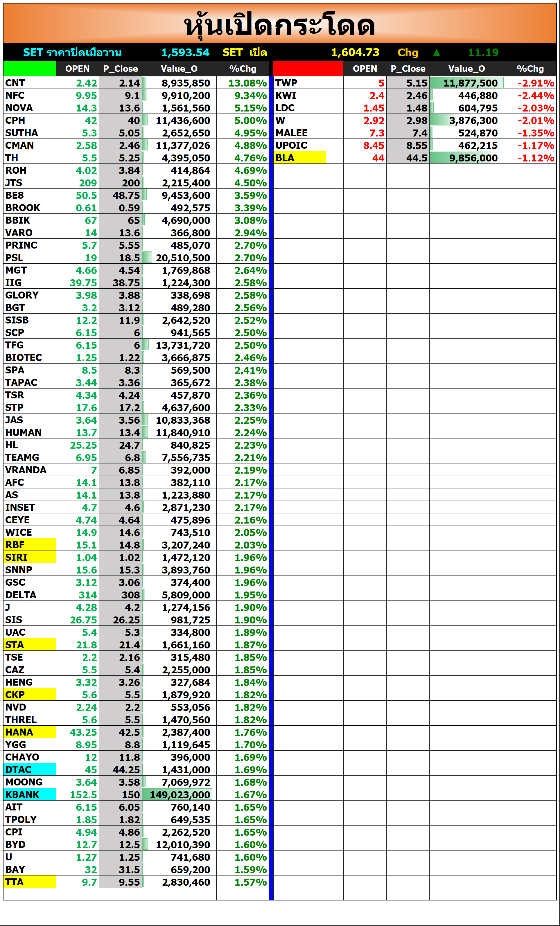Click the green header cell above CNT
The width and height of the screenshot is (560, 926).
pyautogui.click(x=29, y=69)
